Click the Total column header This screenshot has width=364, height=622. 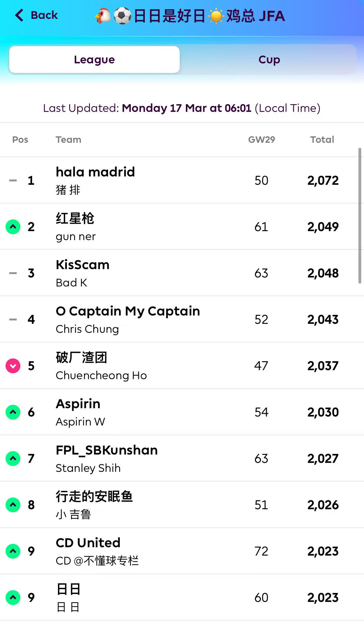tap(322, 140)
